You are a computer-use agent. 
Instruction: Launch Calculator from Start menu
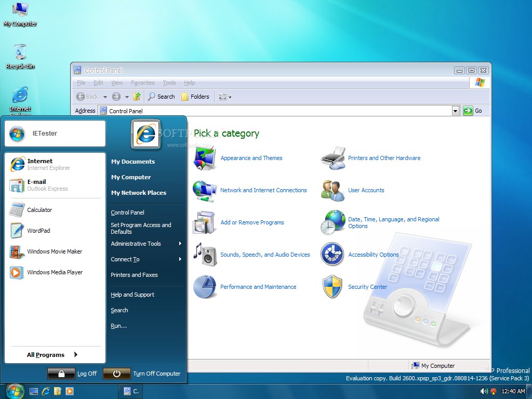tap(55, 210)
